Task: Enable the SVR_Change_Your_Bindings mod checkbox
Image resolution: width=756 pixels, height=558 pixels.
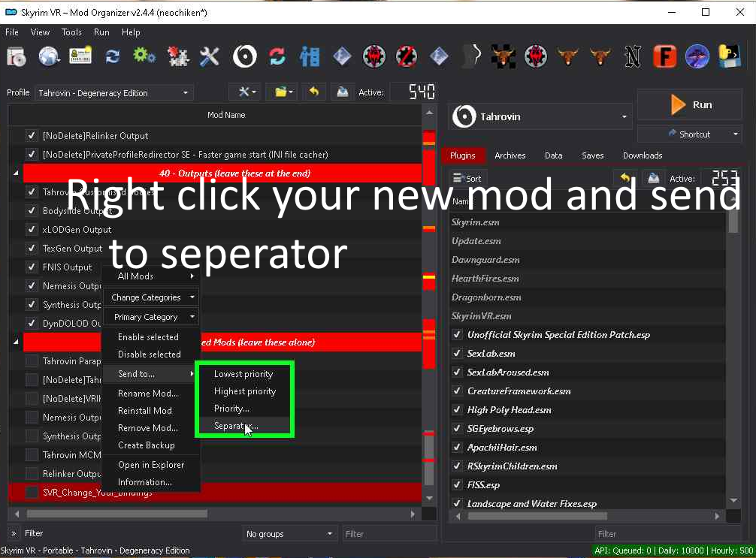Action: [x=32, y=493]
